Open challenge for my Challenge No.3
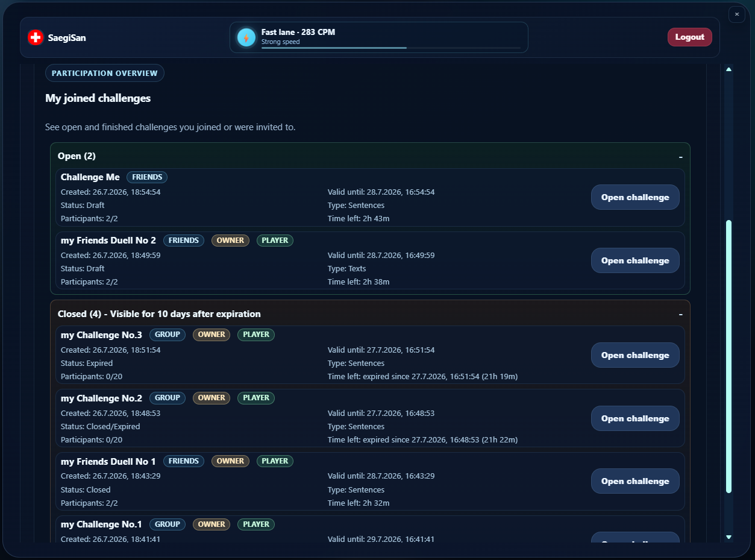 coord(635,355)
